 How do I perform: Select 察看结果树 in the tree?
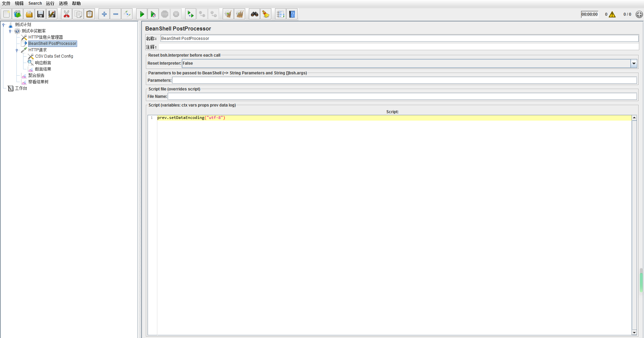point(38,82)
